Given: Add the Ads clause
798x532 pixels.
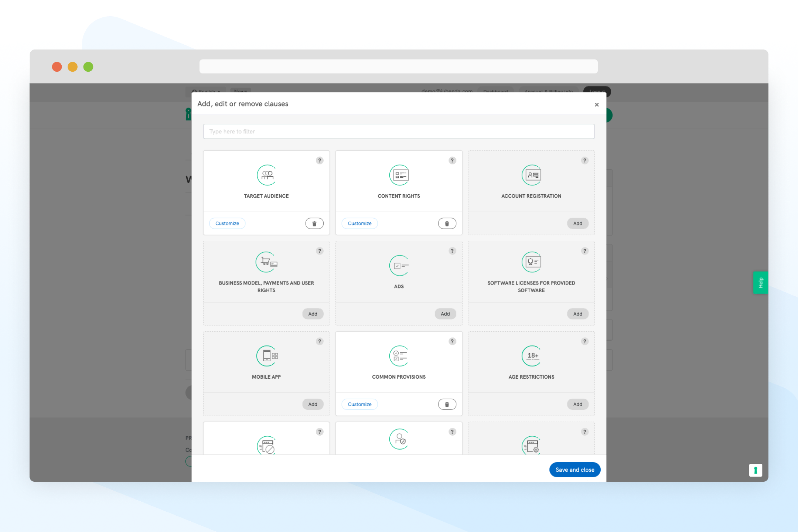Looking at the screenshot, I should point(445,314).
